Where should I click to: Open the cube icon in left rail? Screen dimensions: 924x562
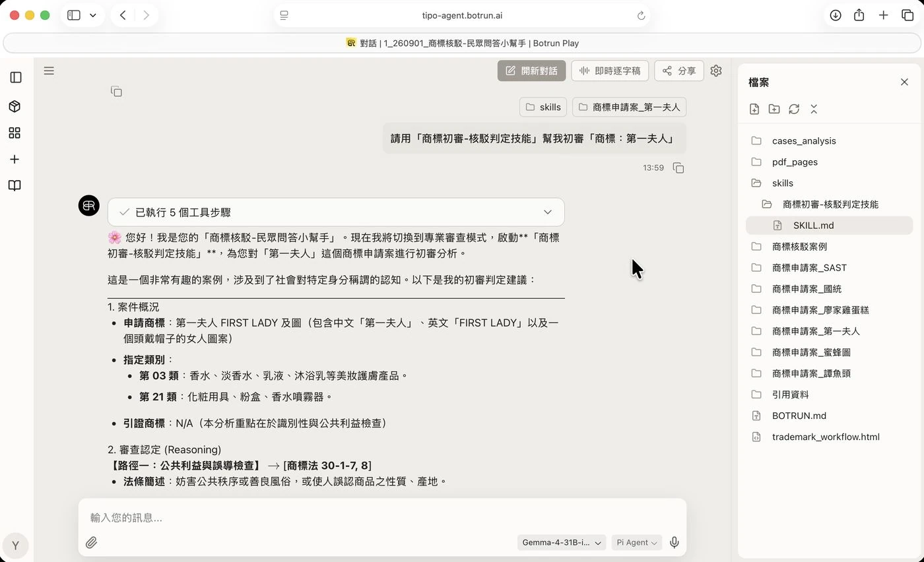click(x=15, y=106)
